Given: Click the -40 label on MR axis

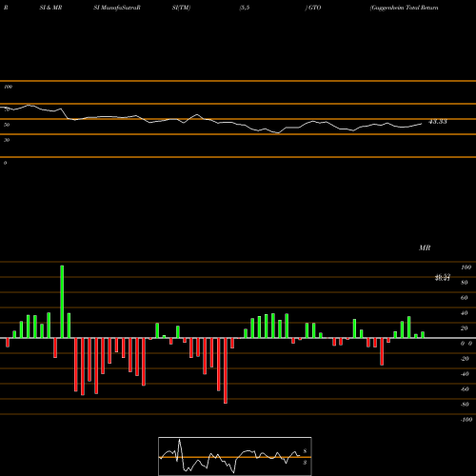Looking at the screenshot, I should click(x=465, y=374).
